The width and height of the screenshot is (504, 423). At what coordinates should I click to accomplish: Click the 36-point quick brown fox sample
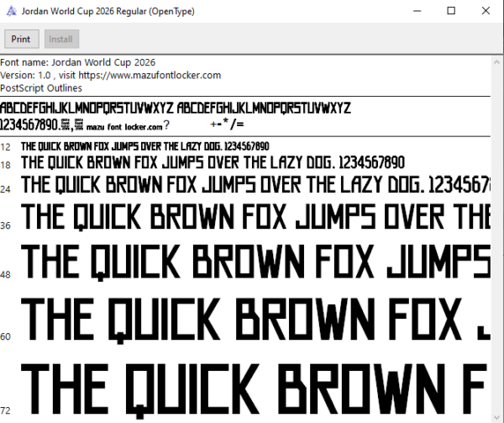click(x=255, y=217)
